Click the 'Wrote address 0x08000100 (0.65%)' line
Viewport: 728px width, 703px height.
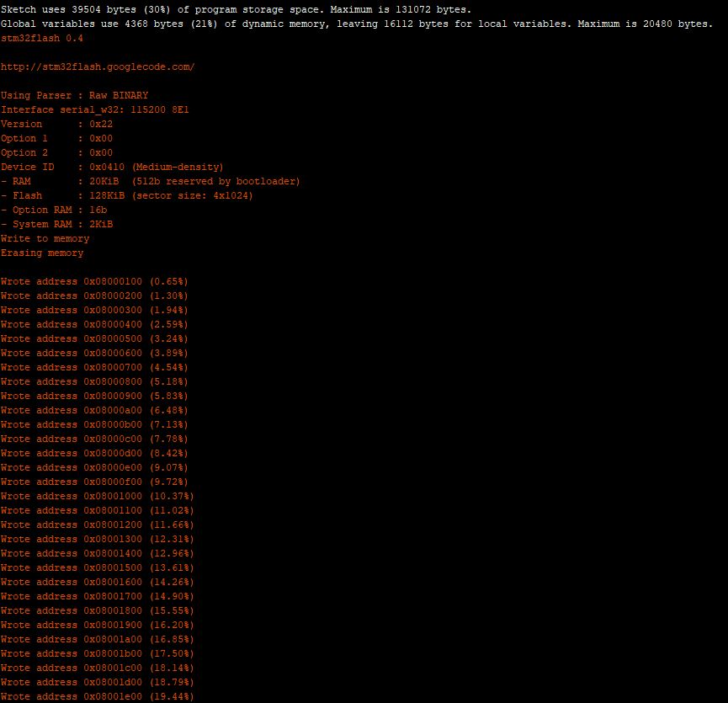click(x=94, y=281)
